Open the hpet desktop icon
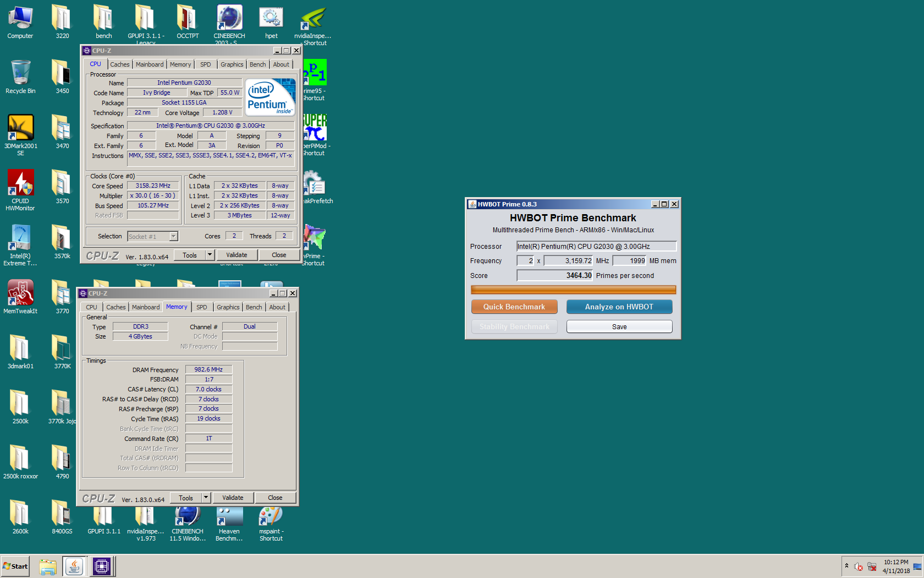The image size is (924, 578). coord(271,22)
